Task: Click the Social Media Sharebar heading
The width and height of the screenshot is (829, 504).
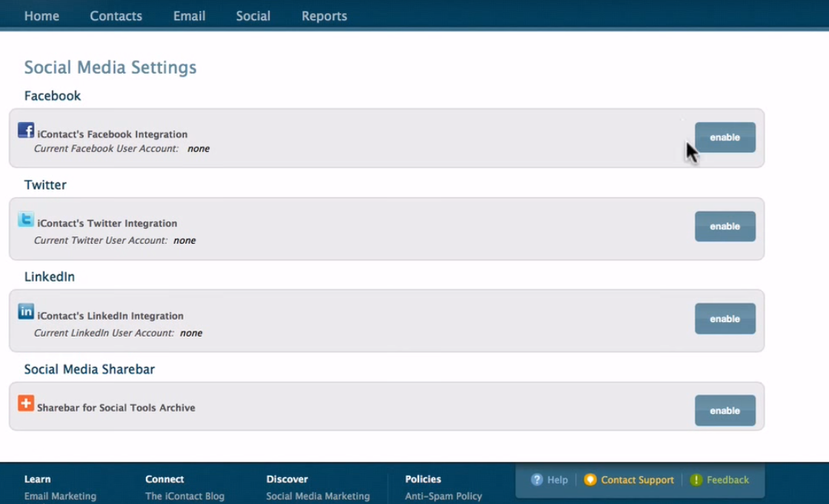Action: coord(89,369)
